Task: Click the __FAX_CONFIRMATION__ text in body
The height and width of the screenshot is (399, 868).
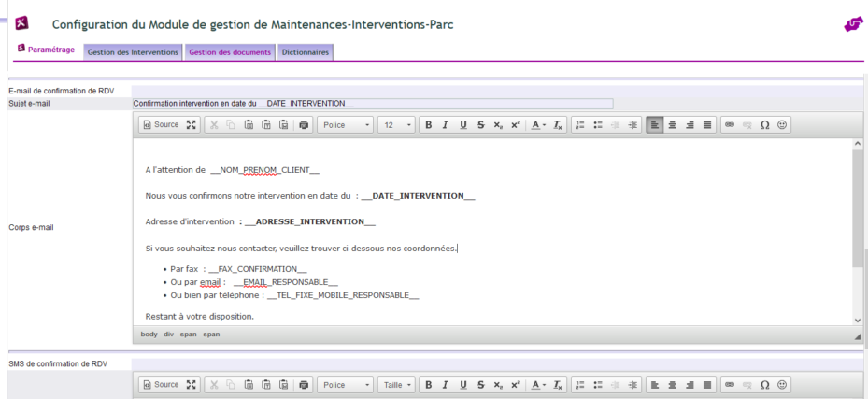Action: (x=258, y=269)
